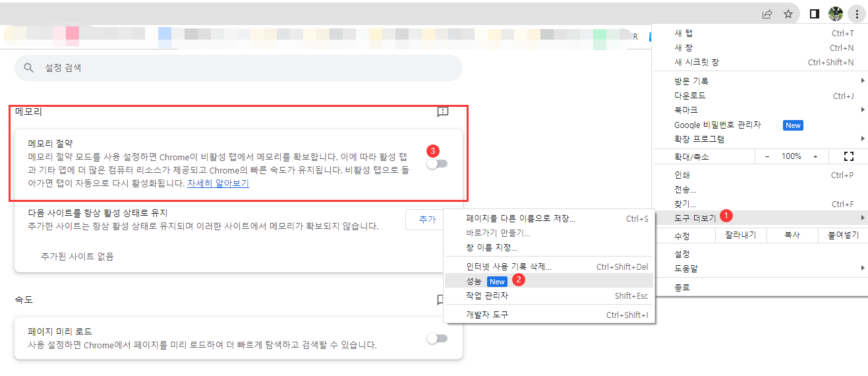This screenshot has height=376, width=868.
Task: Click 추가된 사이트 없음 text
Action: coord(77,256)
